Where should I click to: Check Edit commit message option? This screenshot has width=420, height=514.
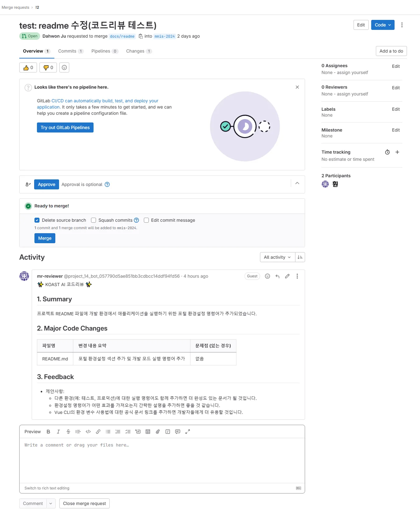pos(146,220)
